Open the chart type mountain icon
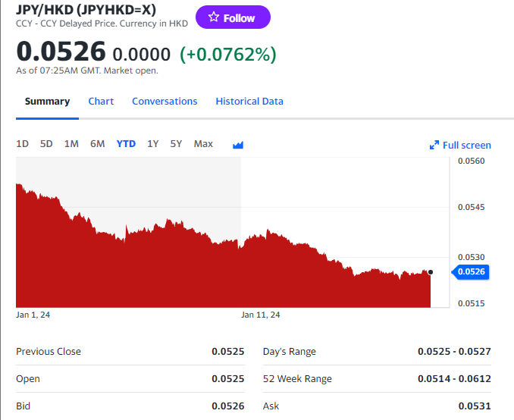514x420 pixels. point(238,145)
